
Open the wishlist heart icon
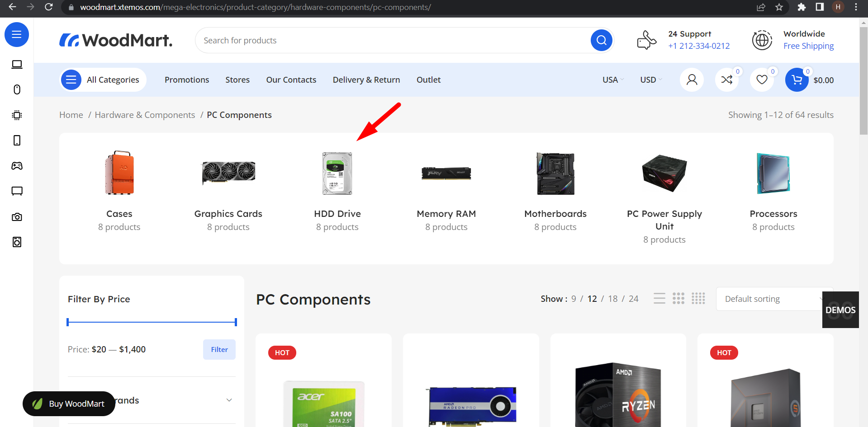(762, 80)
